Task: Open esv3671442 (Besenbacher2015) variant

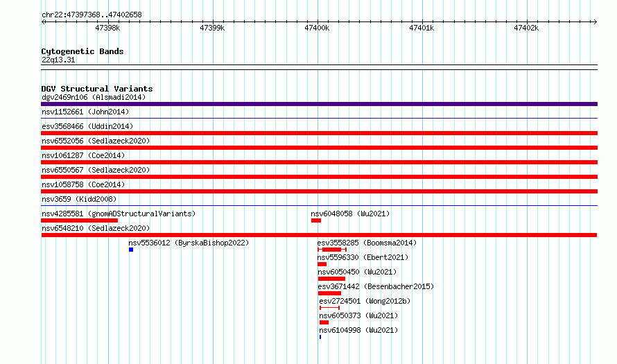Action: (376, 286)
